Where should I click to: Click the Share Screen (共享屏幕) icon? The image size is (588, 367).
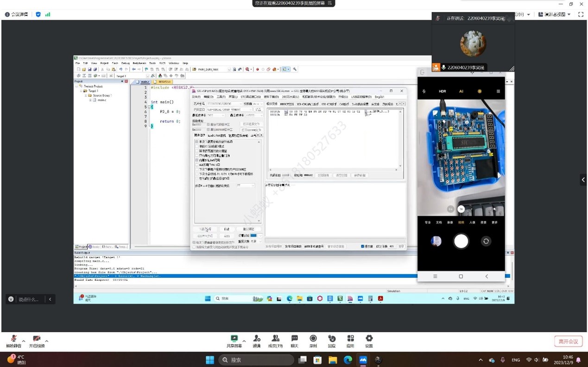point(234,339)
